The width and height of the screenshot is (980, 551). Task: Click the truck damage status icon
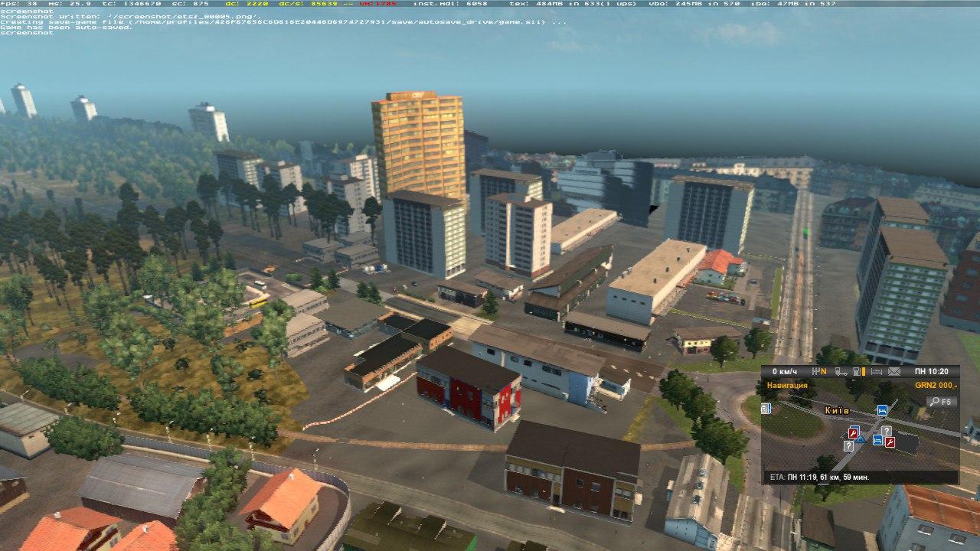click(x=841, y=372)
